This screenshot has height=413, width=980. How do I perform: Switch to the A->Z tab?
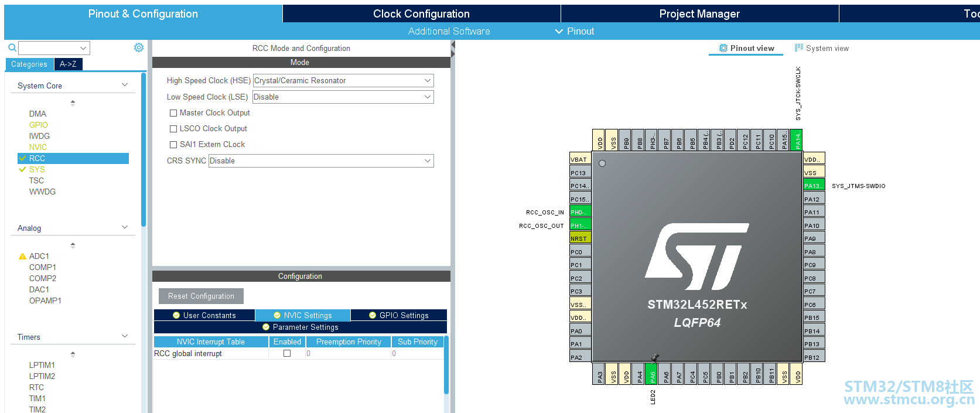[x=68, y=64]
